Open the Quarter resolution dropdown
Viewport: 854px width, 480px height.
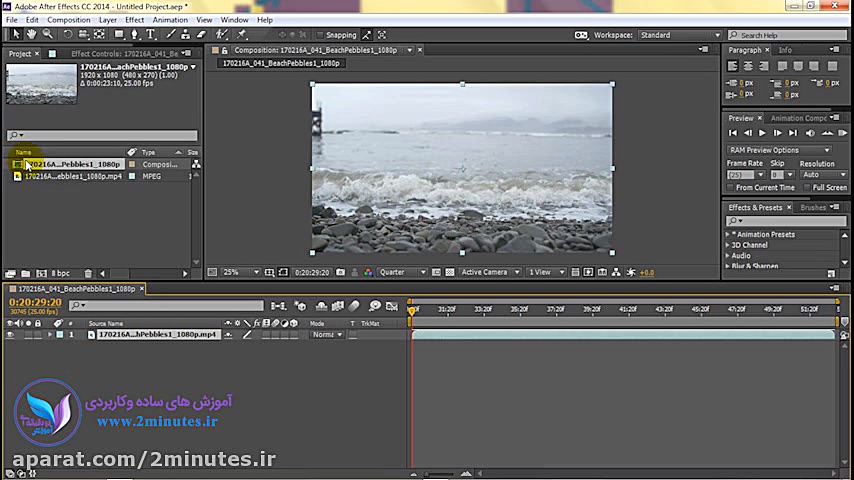pos(402,272)
